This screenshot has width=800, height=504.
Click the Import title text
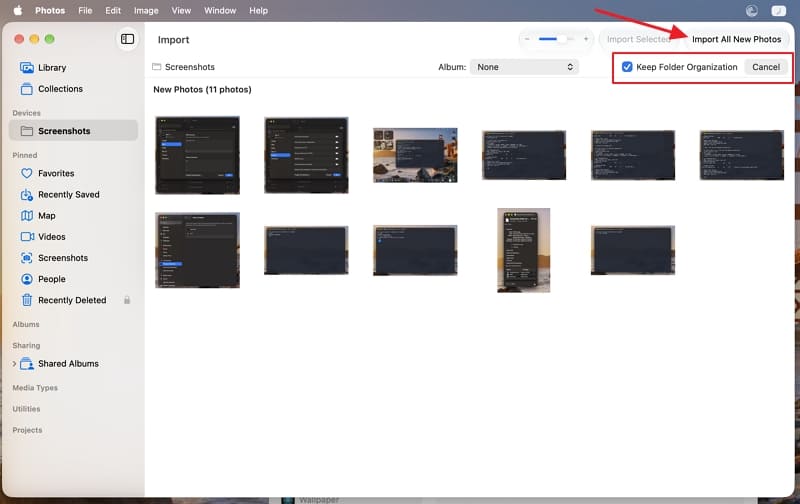click(173, 40)
